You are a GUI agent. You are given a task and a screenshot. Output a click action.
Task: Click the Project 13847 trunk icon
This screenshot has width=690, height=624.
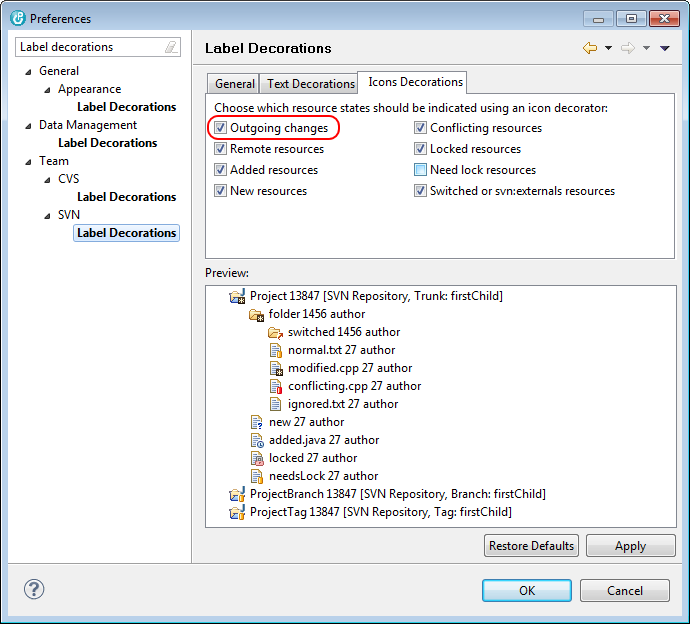point(237,297)
